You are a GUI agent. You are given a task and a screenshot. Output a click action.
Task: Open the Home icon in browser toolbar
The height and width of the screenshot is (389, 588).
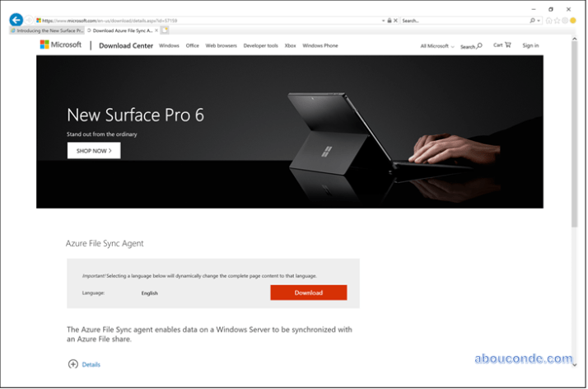(548, 21)
